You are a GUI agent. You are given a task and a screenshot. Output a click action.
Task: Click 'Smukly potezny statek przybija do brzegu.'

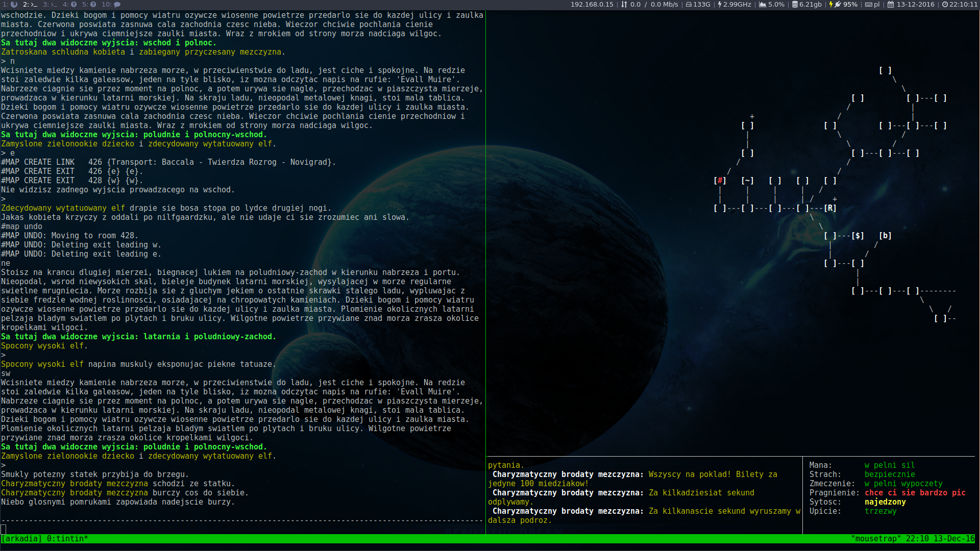pos(95,474)
